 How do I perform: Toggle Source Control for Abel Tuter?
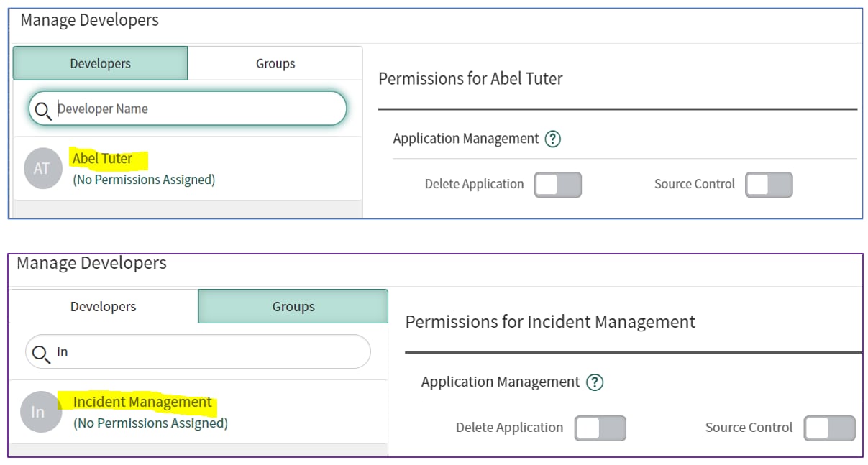tap(768, 184)
